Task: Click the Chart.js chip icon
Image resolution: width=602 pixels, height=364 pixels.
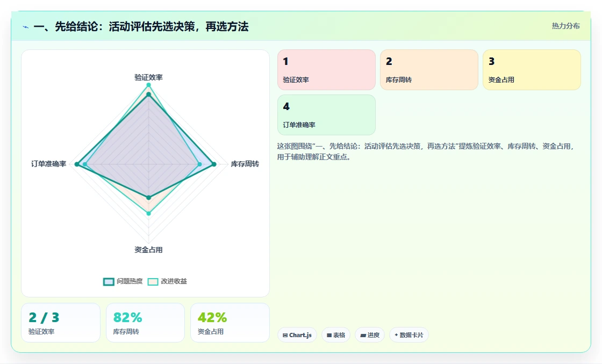Action: point(285,335)
